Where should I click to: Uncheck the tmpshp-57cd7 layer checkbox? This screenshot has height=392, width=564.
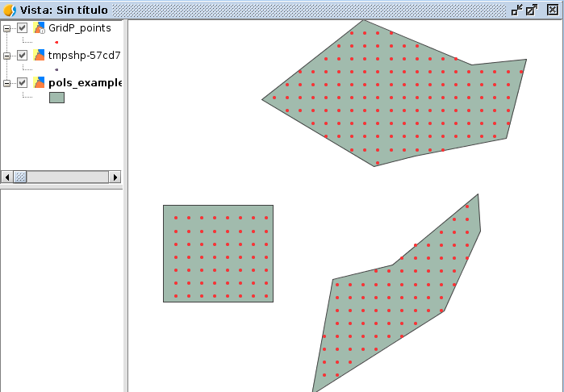pos(23,56)
